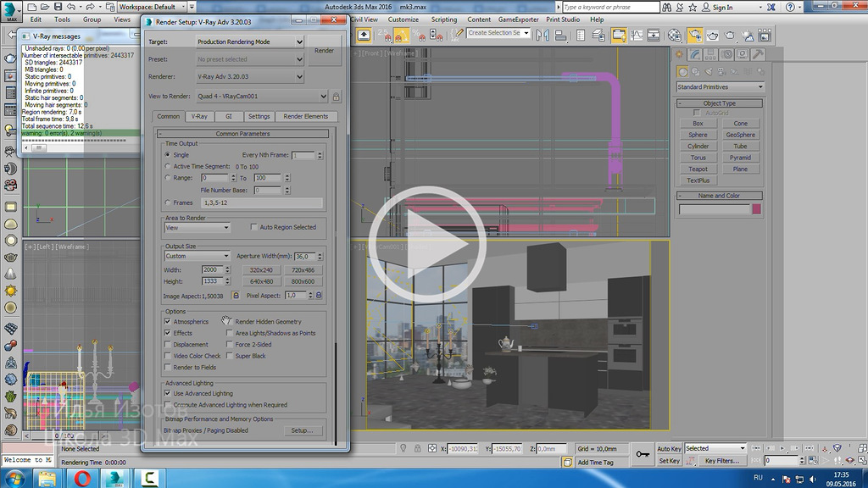The width and height of the screenshot is (868, 488).
Task: Click the 640x480 preset button
Action: click(261, 281)
